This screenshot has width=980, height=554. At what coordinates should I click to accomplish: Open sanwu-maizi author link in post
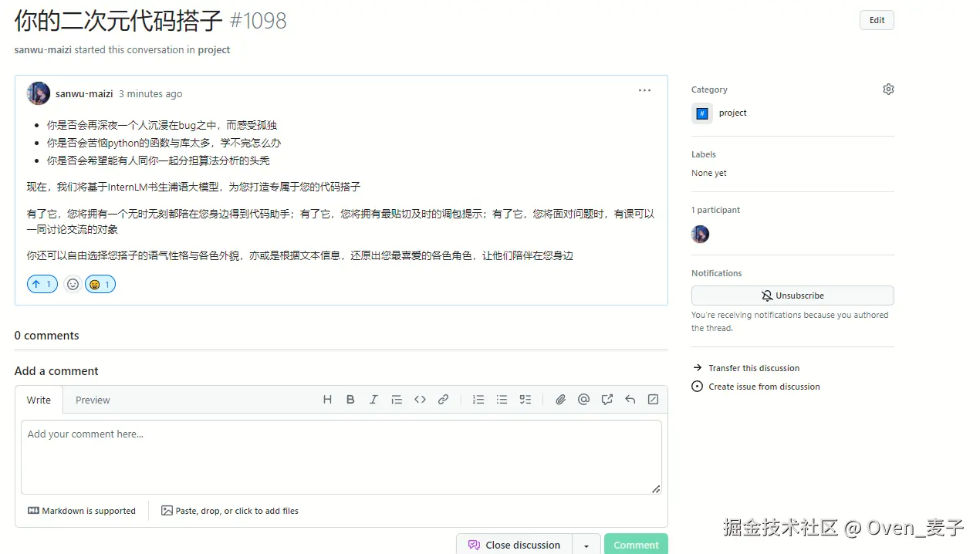(x=84, y=93)
